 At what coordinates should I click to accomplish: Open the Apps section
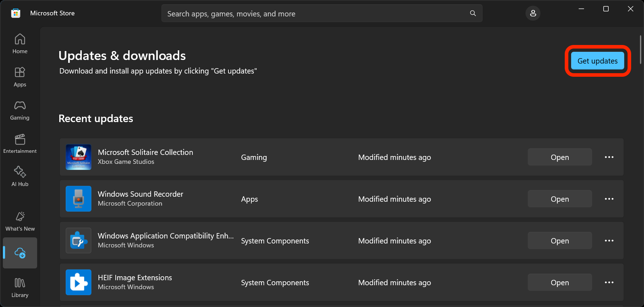[20, 77]
